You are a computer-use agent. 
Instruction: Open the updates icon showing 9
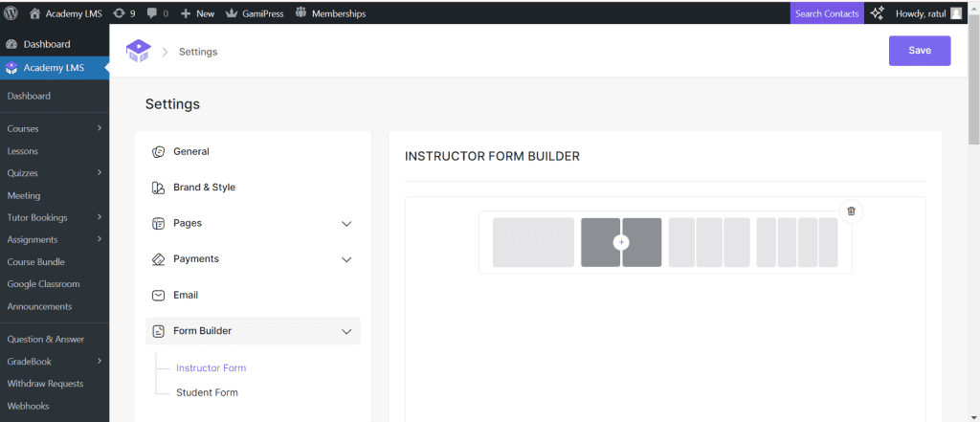(120, 12)
